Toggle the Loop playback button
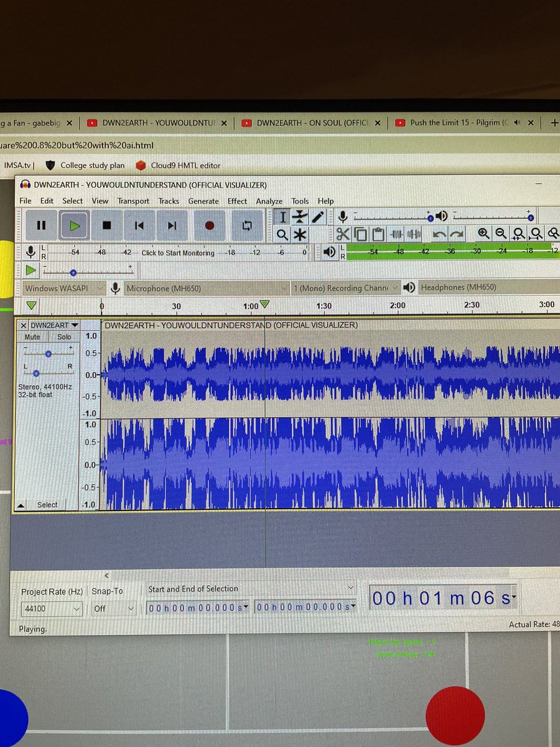This screenshot has height=747, width=560. coord(247,225)
